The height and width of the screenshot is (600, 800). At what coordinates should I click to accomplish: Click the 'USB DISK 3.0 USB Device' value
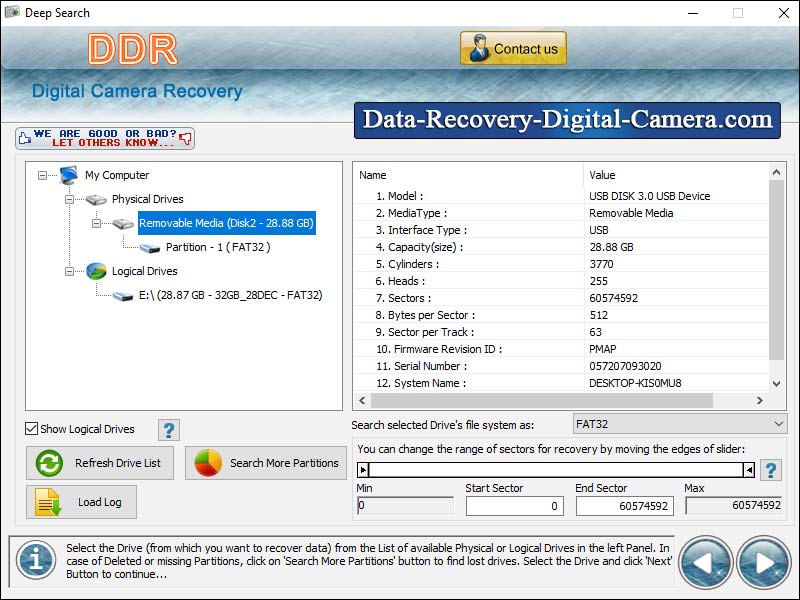[x=649, y=196]
